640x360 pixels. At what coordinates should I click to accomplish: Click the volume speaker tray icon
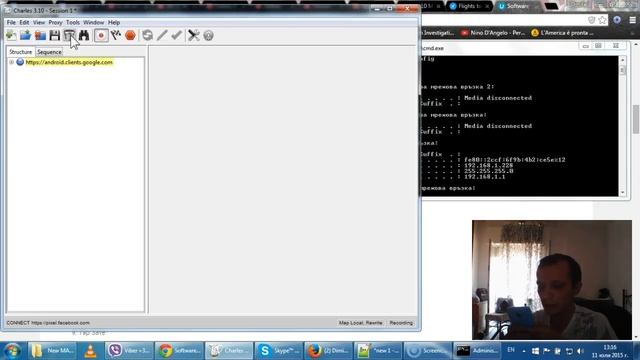[x=580, y=351]
